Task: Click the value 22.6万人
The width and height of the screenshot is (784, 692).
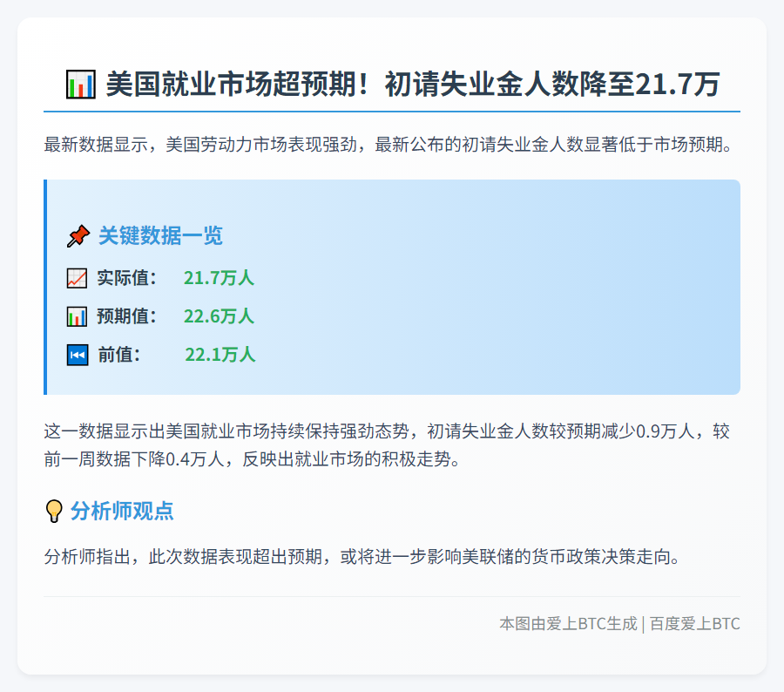Action: click(219, 316)
